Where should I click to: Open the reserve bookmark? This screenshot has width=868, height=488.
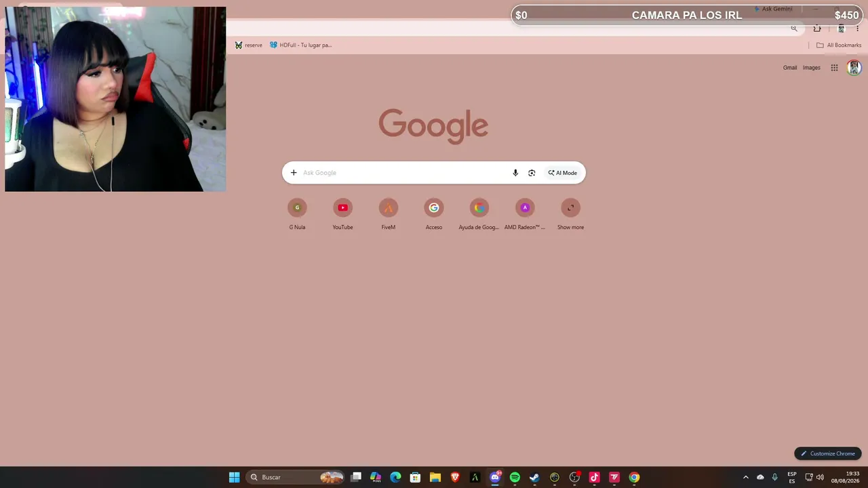coord(249,45)
